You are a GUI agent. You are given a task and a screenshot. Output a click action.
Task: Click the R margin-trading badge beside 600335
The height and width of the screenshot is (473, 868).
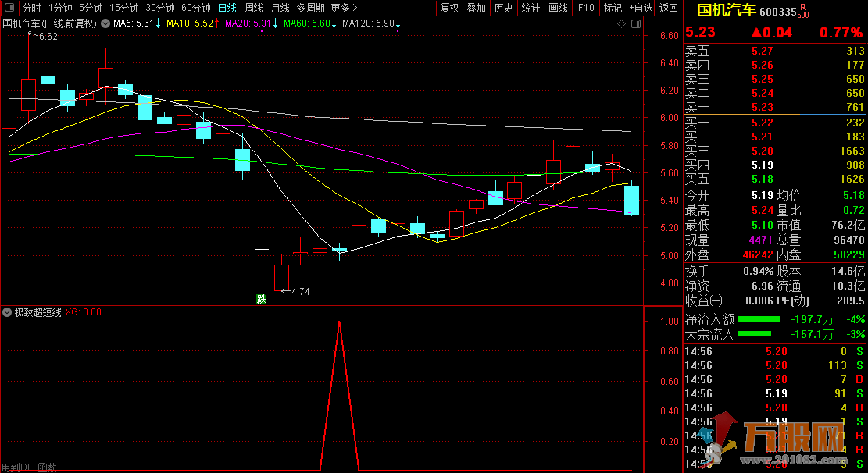[803, 7]
